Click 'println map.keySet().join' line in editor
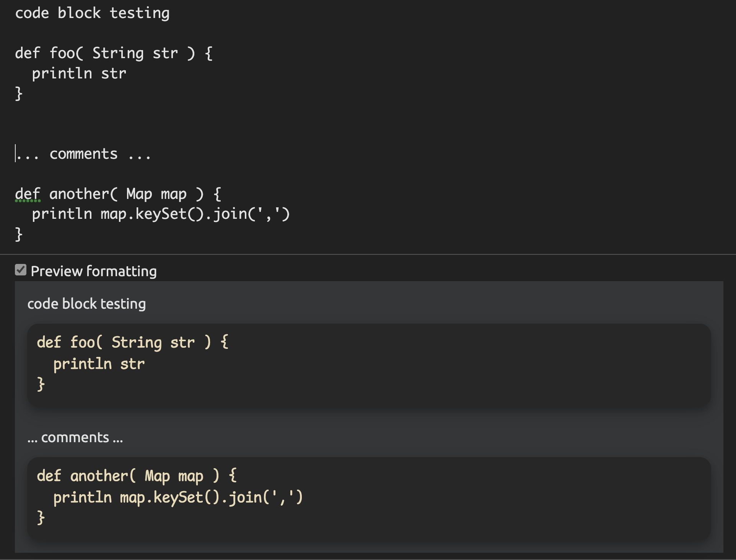The width and height of the screenshot is (736, 560). 161,214
